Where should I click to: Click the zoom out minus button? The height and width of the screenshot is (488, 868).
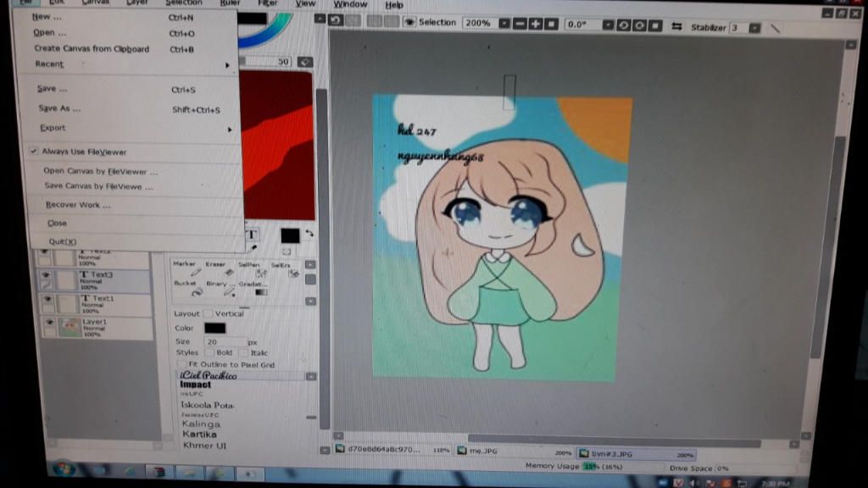pyautogui.click(x=520, y=24)
